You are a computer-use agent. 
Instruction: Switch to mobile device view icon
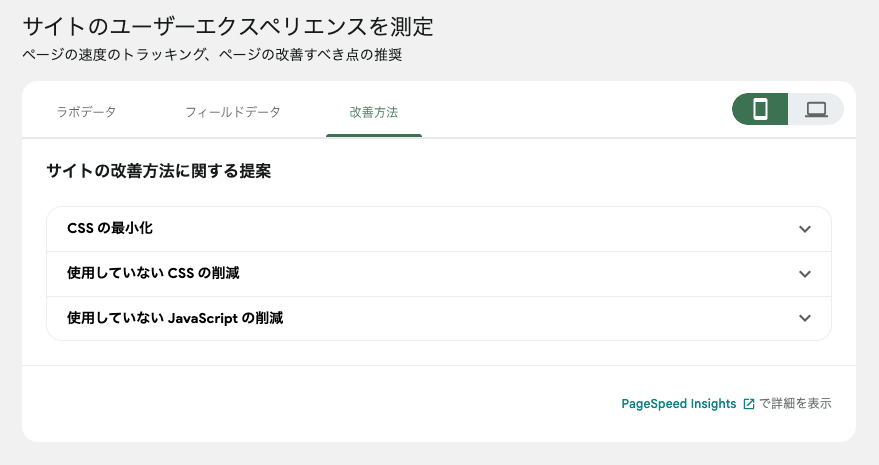click(760, 109)
